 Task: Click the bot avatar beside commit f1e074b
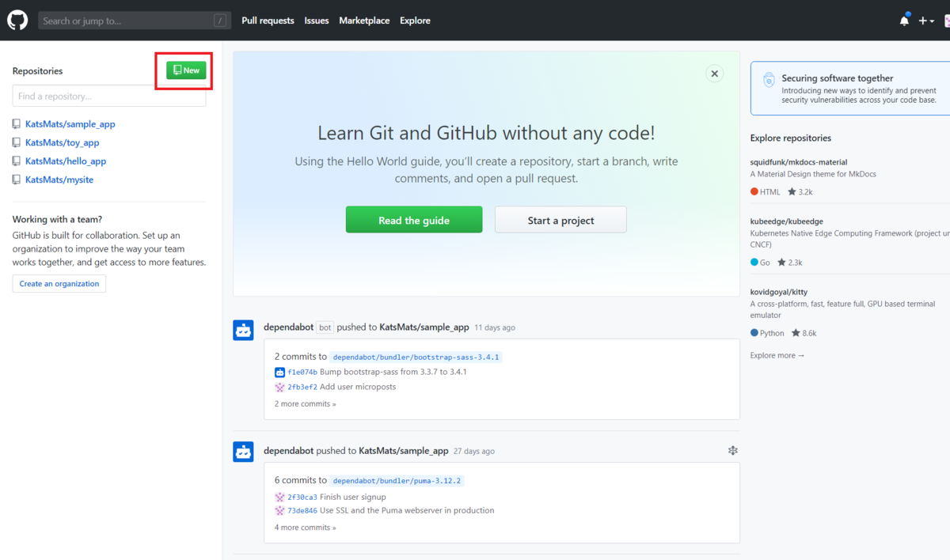(x=279, y=372)
